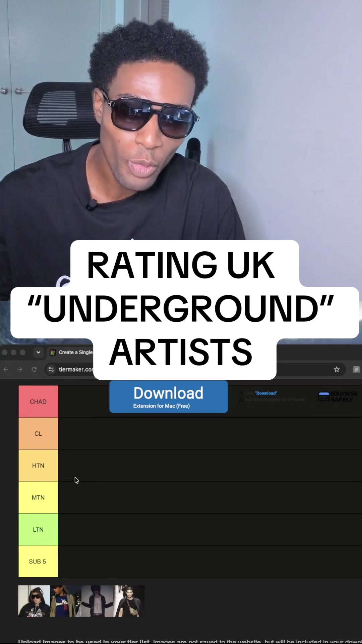
Task: Switch to the Create a Single tab
Action: tap(71, 352)
